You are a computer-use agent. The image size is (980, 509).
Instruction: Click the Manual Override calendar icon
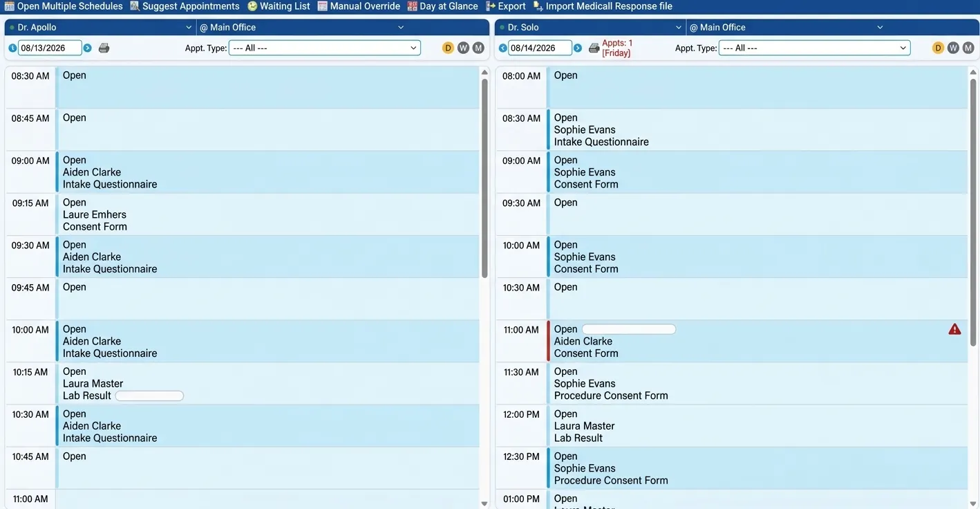point(322,6)
